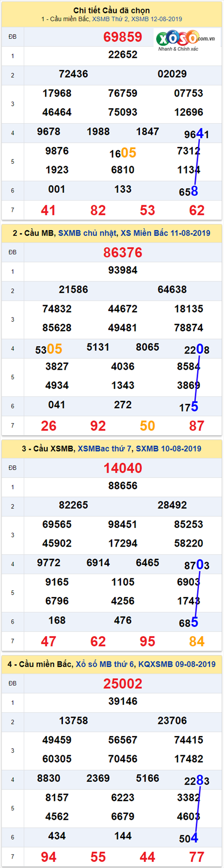Select the orange seventh prize number 50
This screenshot has height=868, width=224.
pos(147,426)
